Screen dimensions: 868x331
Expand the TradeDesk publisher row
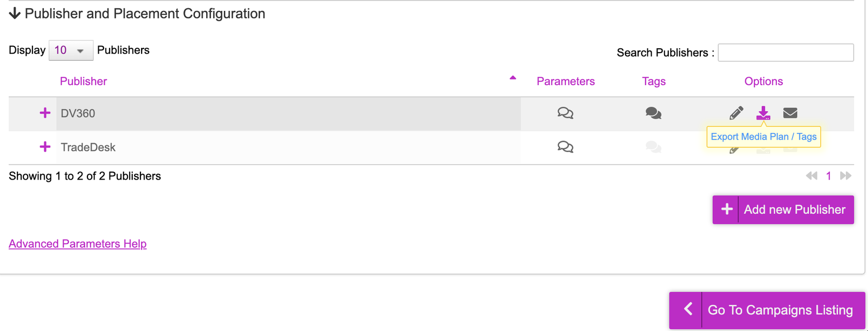pos(45,147)
